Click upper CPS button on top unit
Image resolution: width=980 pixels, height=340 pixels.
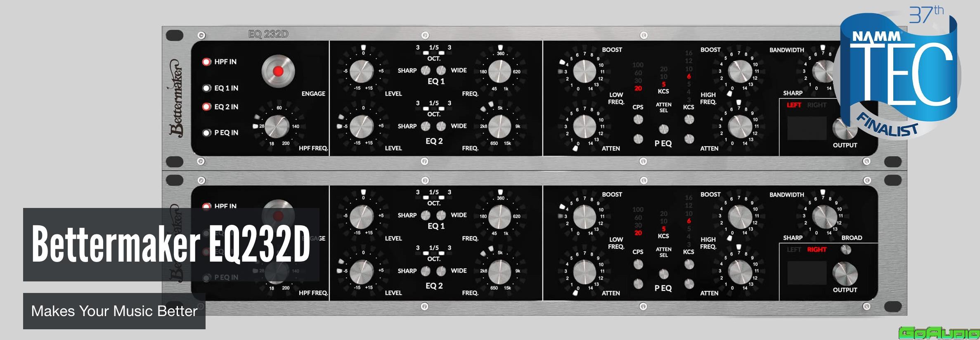tap(638, 120)
